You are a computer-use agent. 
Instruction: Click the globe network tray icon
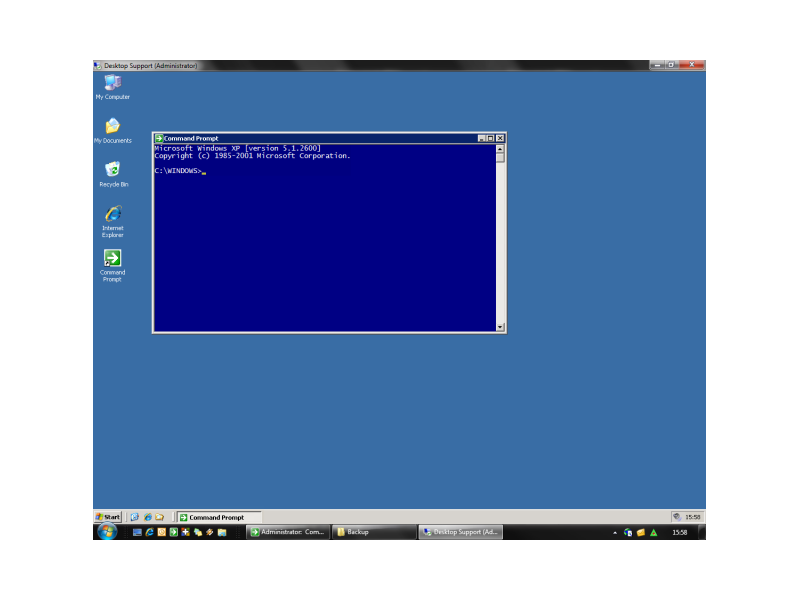point(627,532)
